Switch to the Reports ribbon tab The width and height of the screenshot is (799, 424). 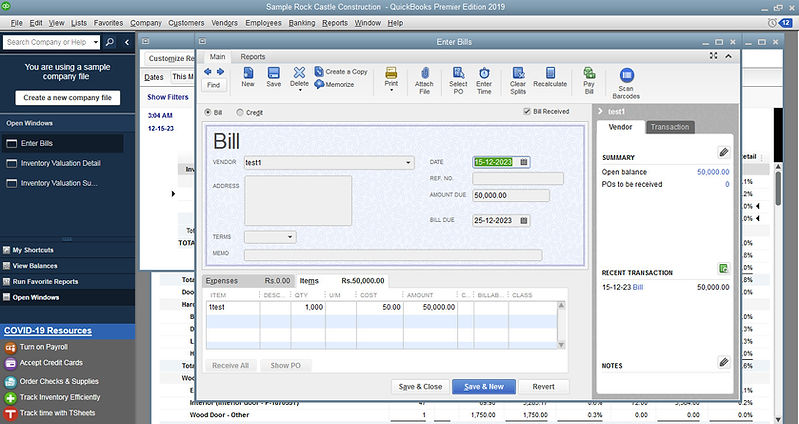click(253, 57)
